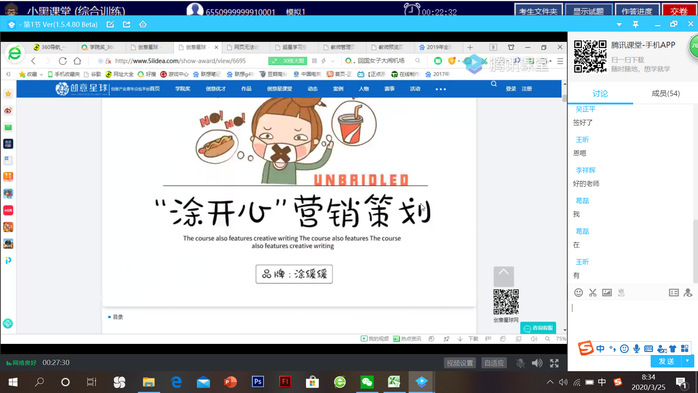Open Photoshop from the Windows taskbar
Screen dimensions: 698x393
tap(258, 382)
